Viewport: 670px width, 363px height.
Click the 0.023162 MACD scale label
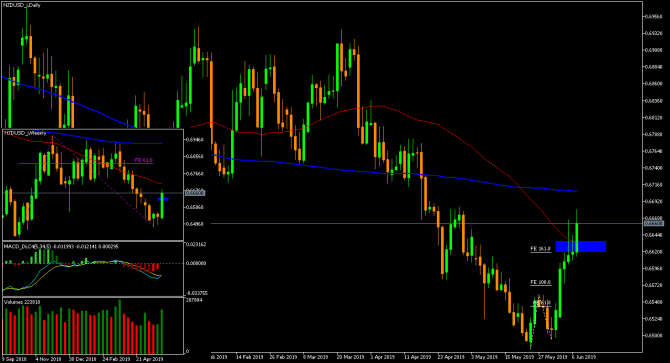point(195,244)
